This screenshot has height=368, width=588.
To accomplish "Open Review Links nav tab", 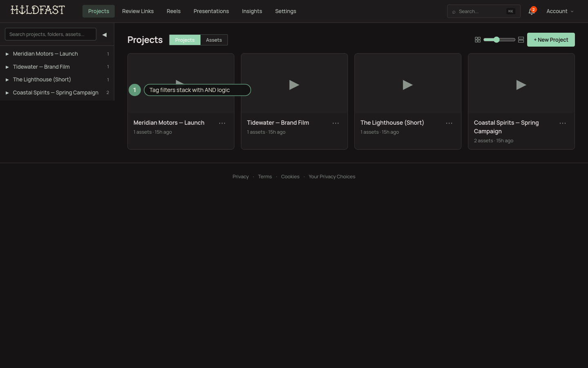I will click(x=138, y=11).
